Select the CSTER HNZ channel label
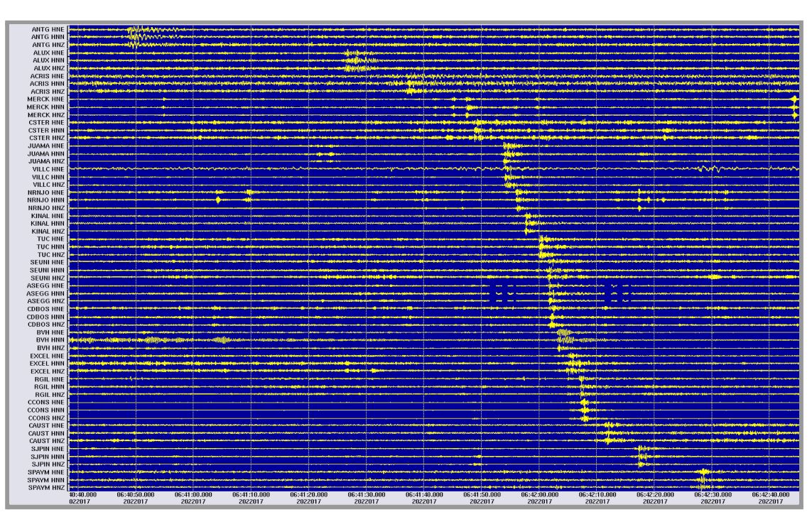Viewport: 812px width, 517px height. (48, 138)
